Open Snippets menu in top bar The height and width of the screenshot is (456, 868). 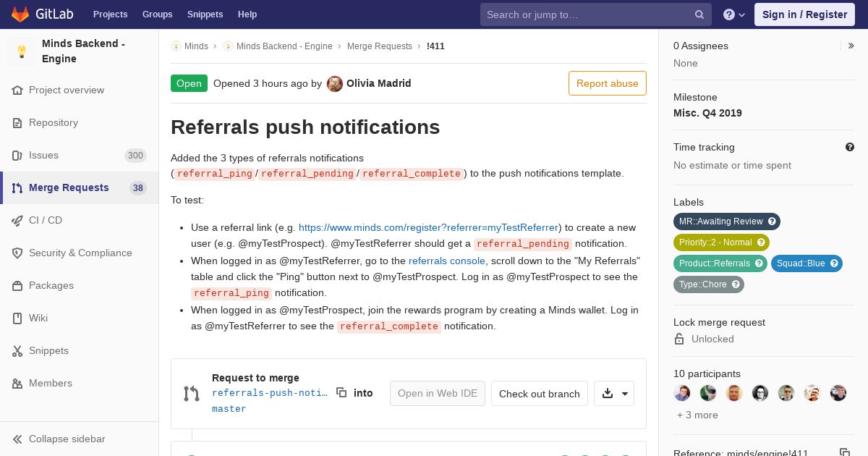205,14
